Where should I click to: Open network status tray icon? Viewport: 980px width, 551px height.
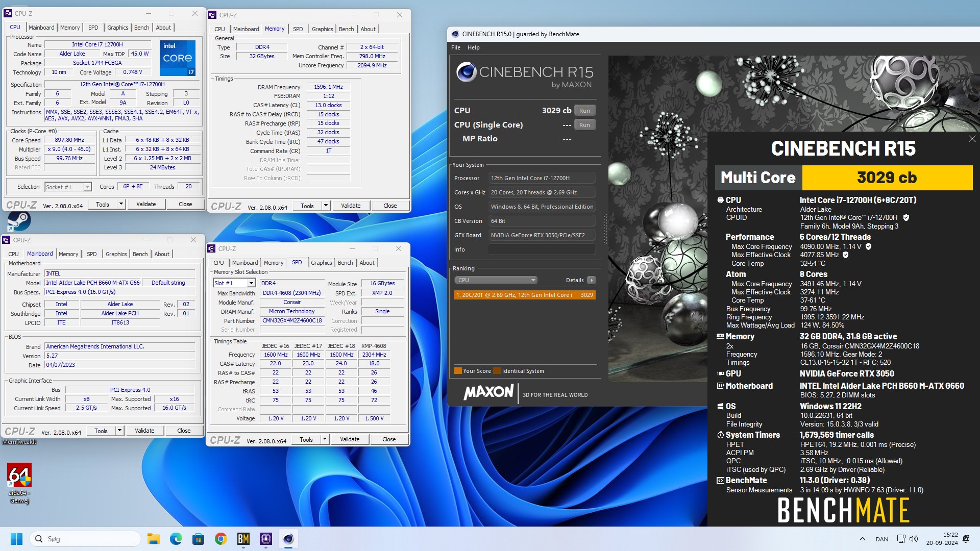tap(901, 539)
